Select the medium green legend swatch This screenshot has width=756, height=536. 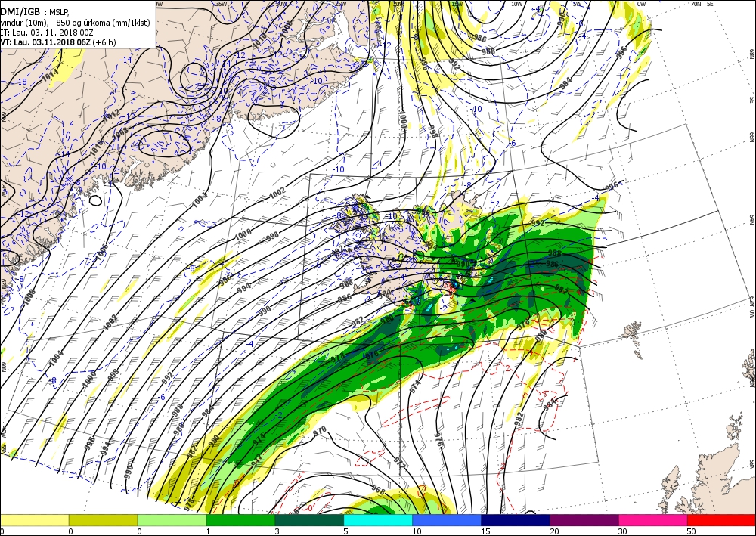pos(240,520)
